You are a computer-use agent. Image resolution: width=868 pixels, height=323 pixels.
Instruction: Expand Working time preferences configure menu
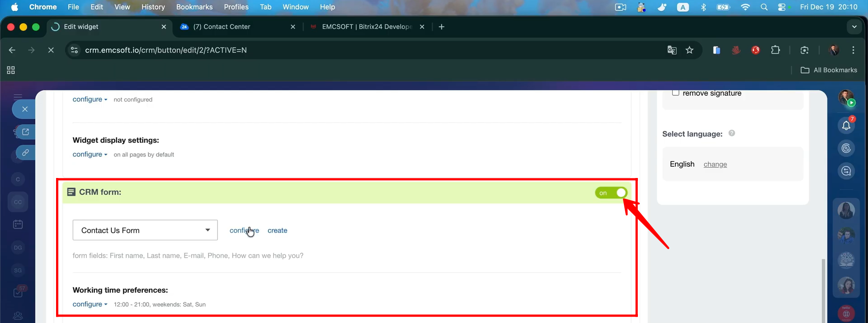(90, 304)
